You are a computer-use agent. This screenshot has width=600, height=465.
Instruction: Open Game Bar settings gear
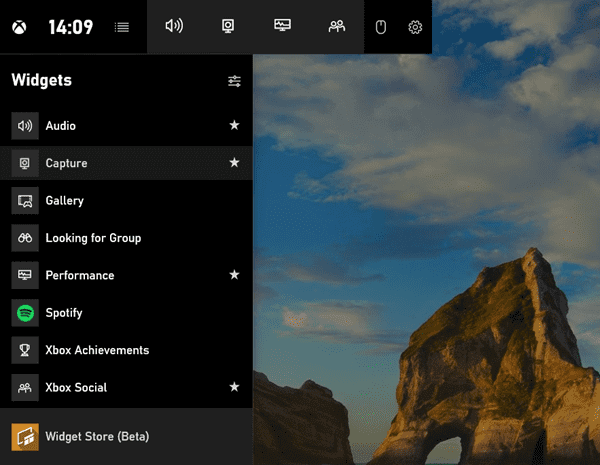[x=415, y=27]
